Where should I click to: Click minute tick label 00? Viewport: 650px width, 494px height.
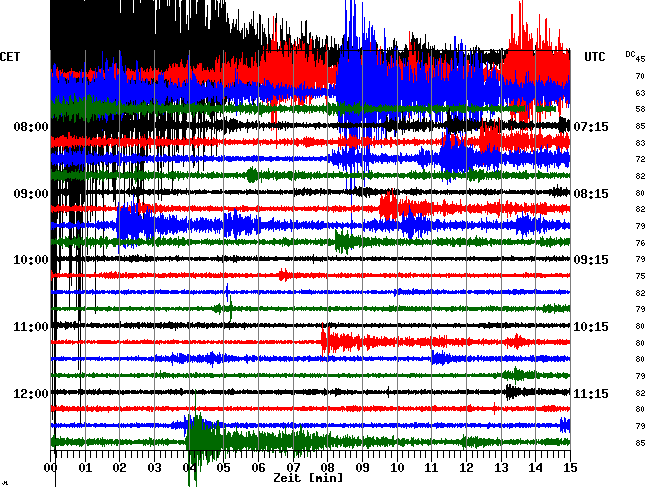pos(51,467)
